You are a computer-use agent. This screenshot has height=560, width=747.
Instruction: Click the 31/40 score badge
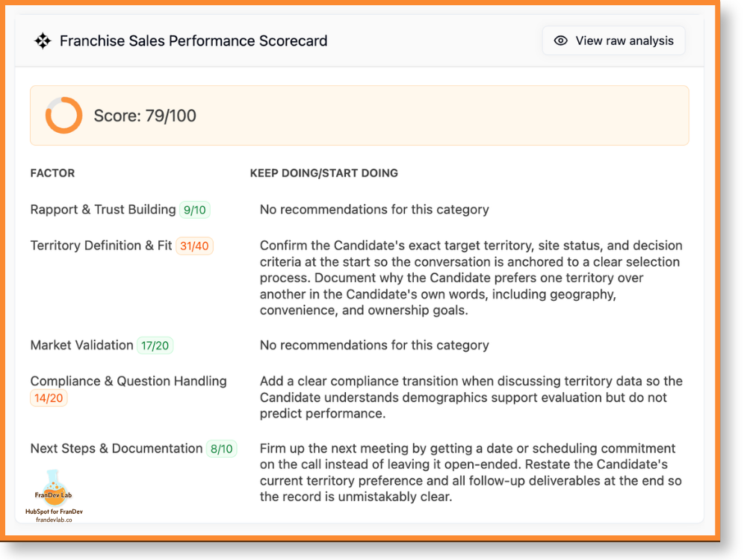tap(194, 246)
